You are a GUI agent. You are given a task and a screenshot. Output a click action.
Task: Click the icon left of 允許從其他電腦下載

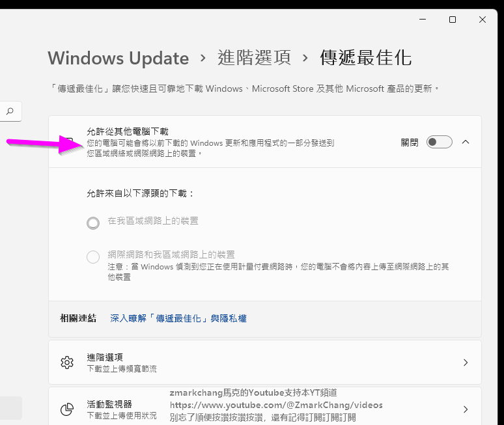click(x=69, y=142)
